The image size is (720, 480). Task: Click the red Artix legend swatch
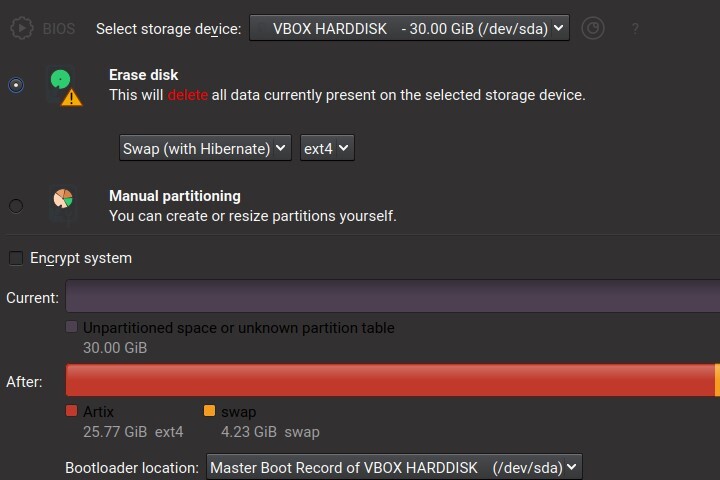pyautogui.click(x=71, y=411)
